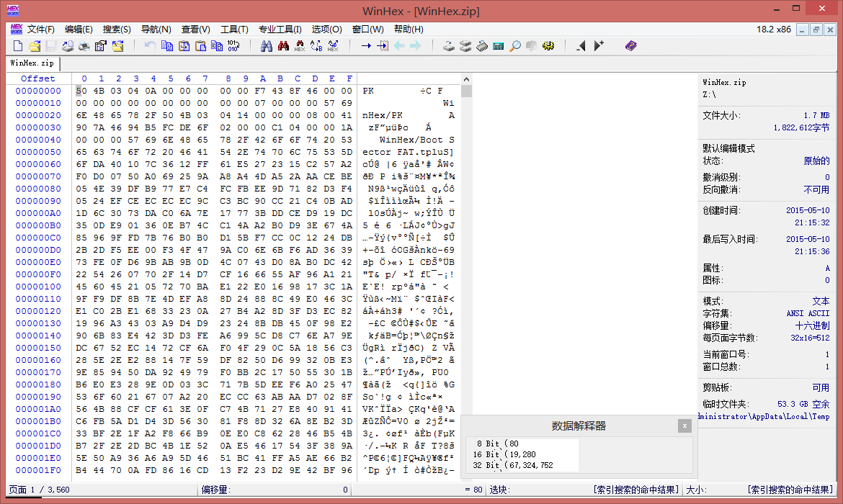Image resolution: width=843 pixels, height=504 pixels.
Task: Open the 帮助(H) menu
Action: 409,29
